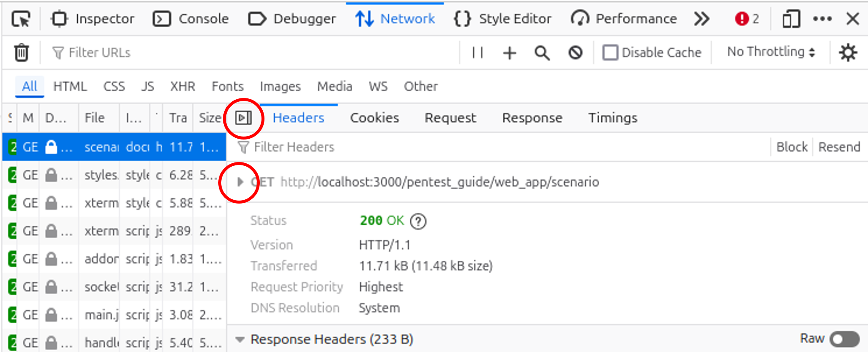Open the No Throttling dropdown

click(x=771, y=52)
